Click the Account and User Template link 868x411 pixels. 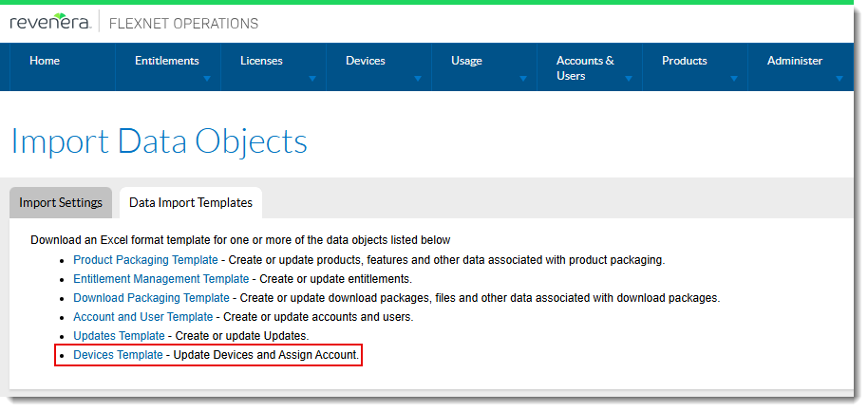(142, 317)
